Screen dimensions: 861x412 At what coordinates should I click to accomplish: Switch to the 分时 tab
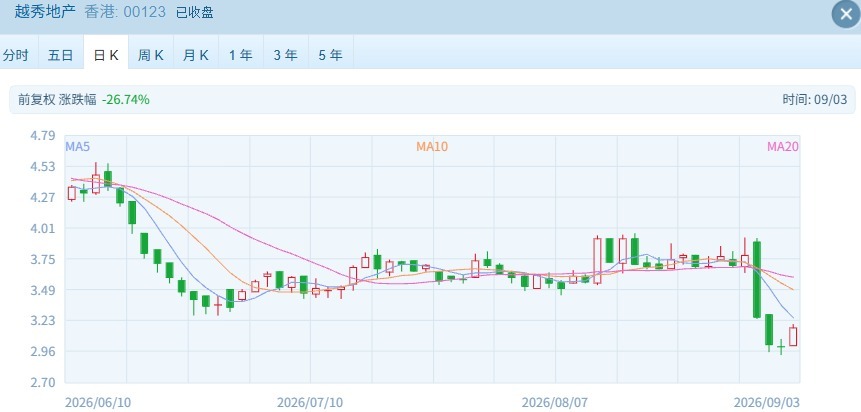pyautogui.click(x=16, y=54)
